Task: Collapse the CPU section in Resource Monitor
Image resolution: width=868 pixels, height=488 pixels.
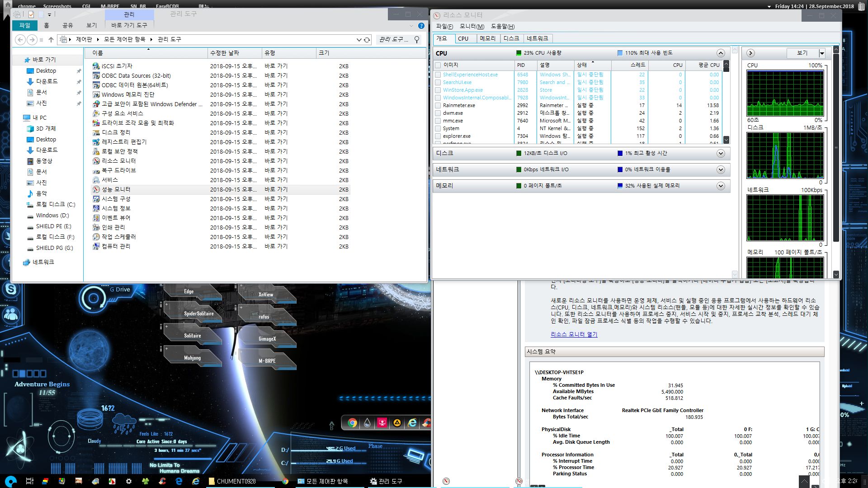Action: point(721,53)
